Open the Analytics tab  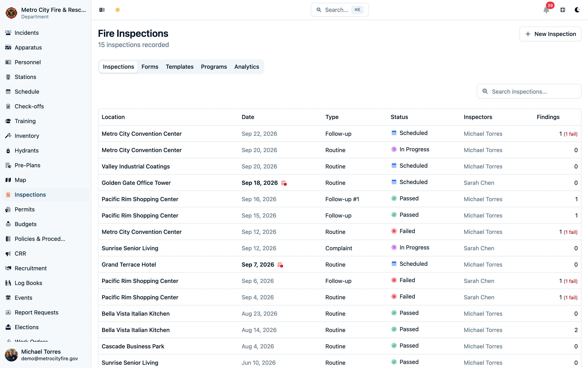tap(247, 67)
